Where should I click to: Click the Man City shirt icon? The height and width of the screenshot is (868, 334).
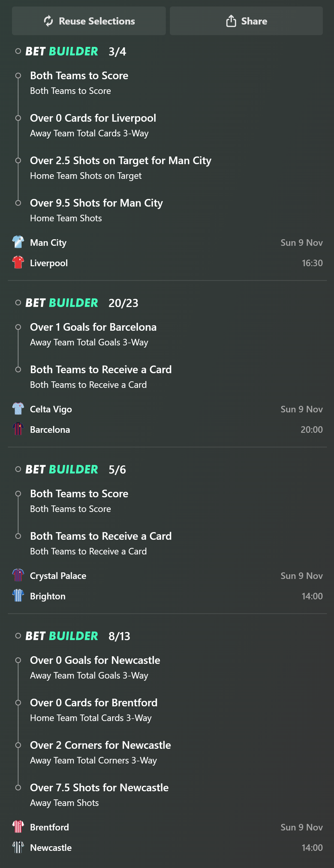coord(18,242)
